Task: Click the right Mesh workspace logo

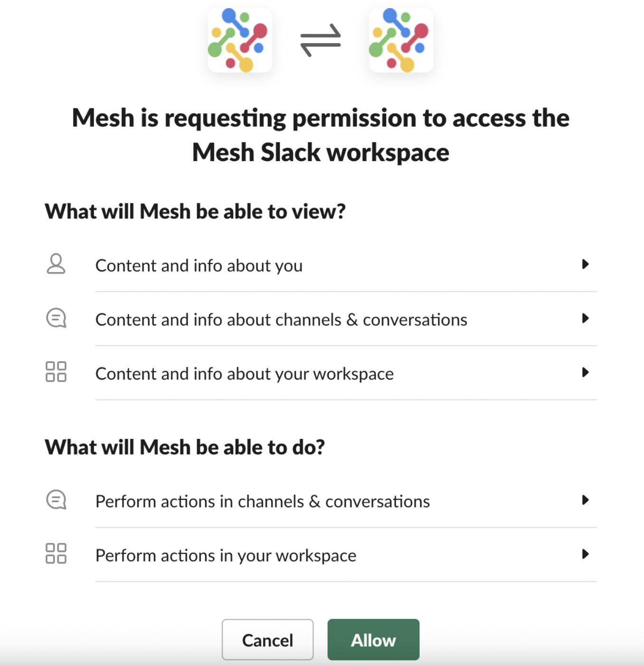Action: pyautogui.click(x=401, y=40)
